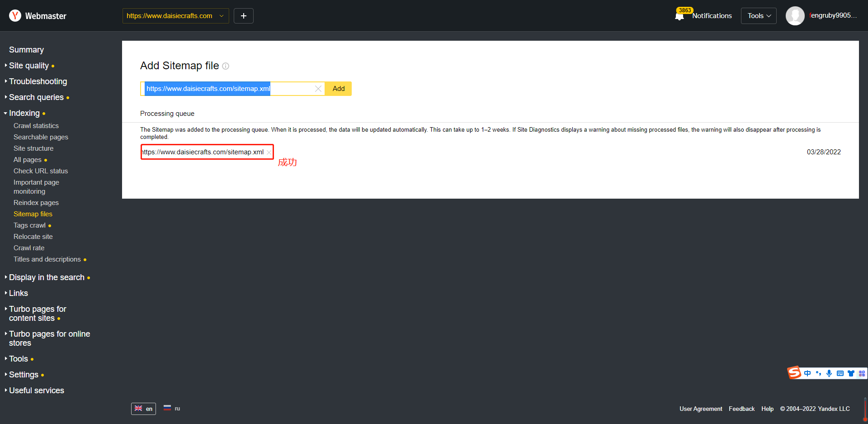The image size is (868, 424).
Task: Open Crawl statistics in sidebar
Action: click(36, 126)
